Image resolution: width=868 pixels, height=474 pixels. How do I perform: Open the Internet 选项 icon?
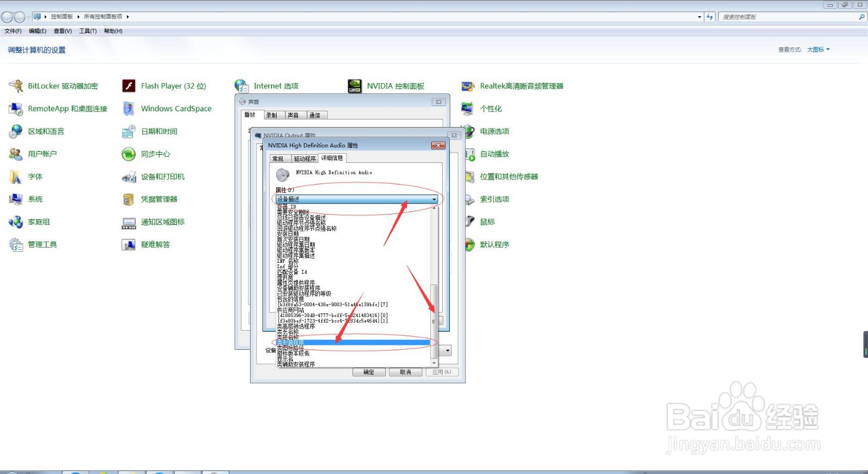coord(241,86)
